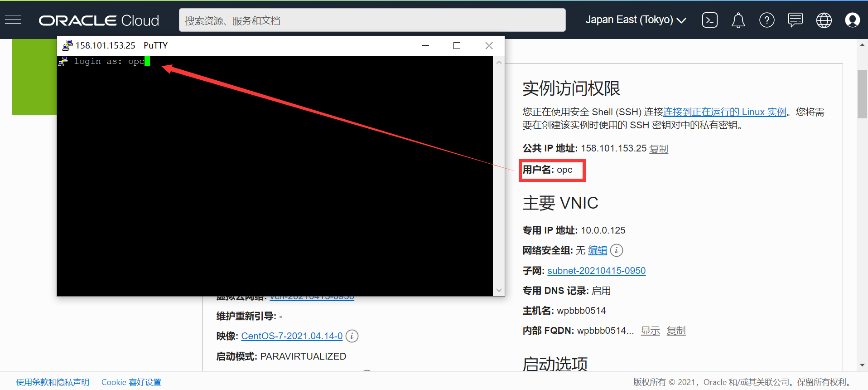Focus the 搜索资源、服务和文档 search box
This screenshot has width=868, height=390.
372,20
